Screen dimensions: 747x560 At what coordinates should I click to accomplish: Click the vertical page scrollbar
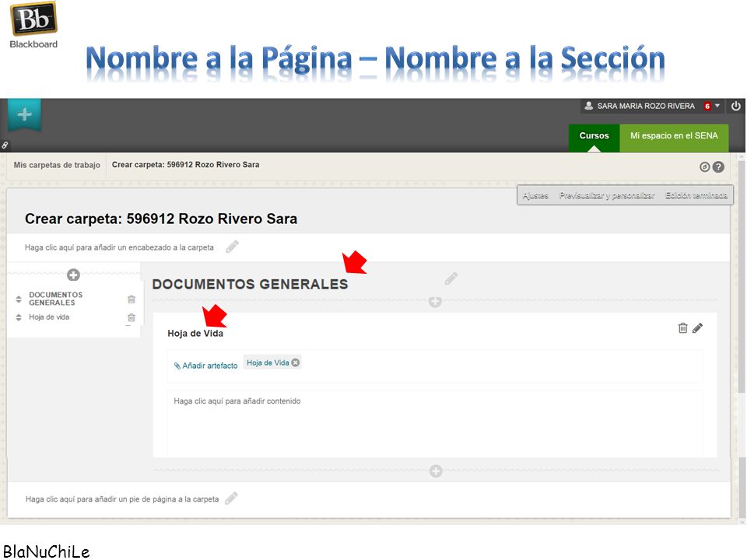tap(742, 276)
